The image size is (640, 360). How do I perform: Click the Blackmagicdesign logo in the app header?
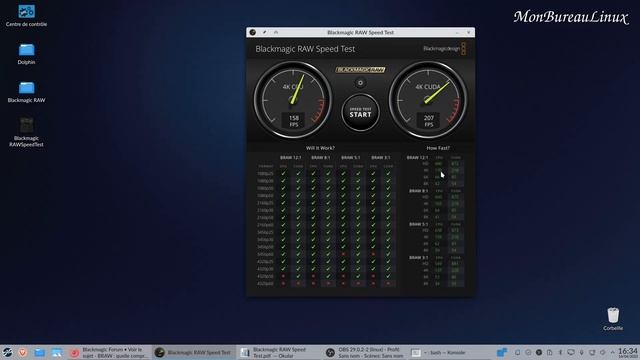[x=444, y=49]
